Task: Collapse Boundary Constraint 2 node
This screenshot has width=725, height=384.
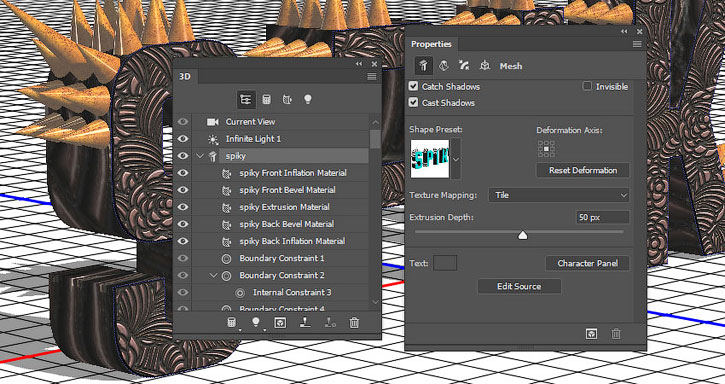Action: [213, 275]
